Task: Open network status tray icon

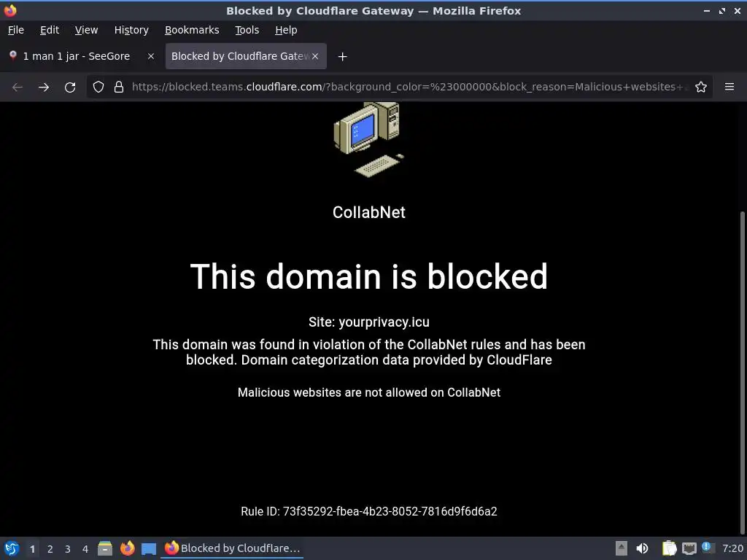Action: [689, 548]
